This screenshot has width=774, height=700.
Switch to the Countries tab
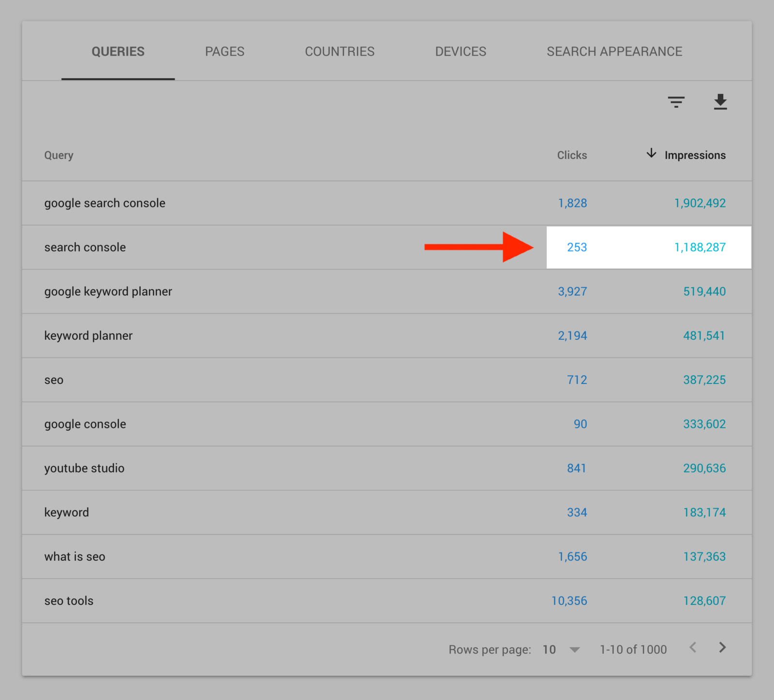click(x=340, y=52)
